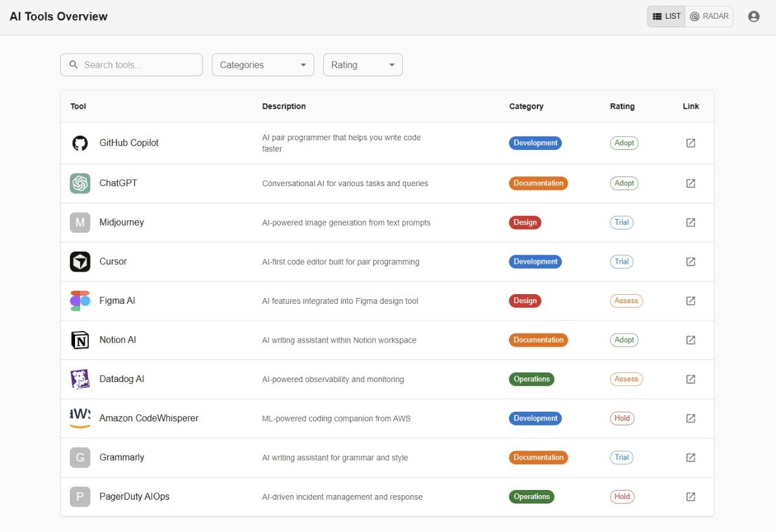Click the Adopt rating chip for ChatGPT
This screenshot has height=532, width=776.
click(624, 184)
